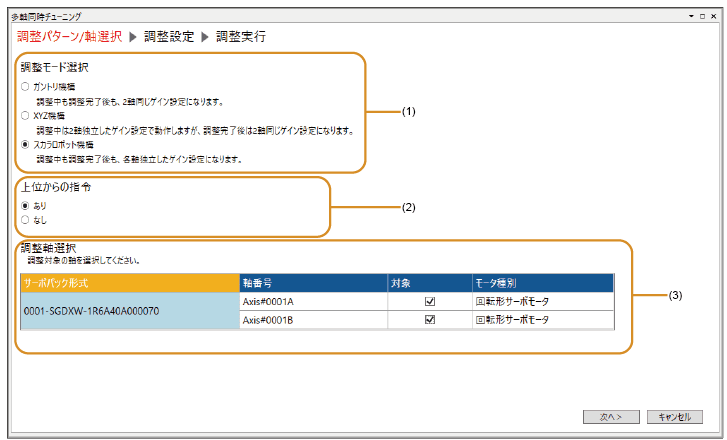Open the window options dropdown arrow in title bar
The height and width of the screenshot is (440, 727).
690,18
